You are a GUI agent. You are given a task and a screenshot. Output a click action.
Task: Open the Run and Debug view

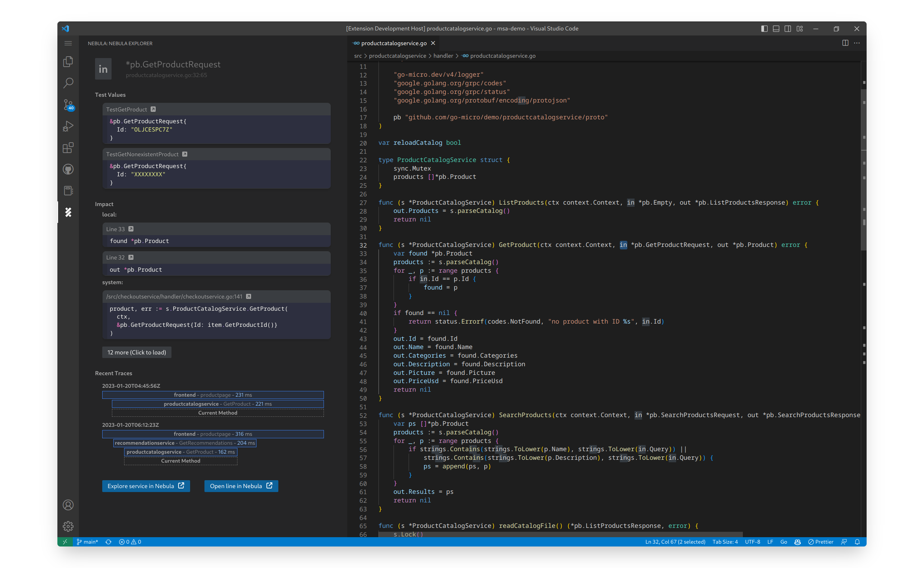pyautogui.click(x=68, y=126)
